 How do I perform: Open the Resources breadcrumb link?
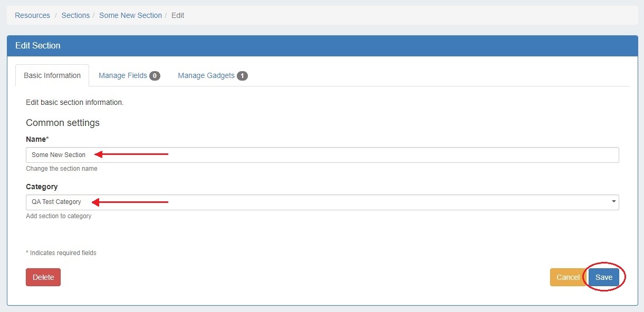32,15
